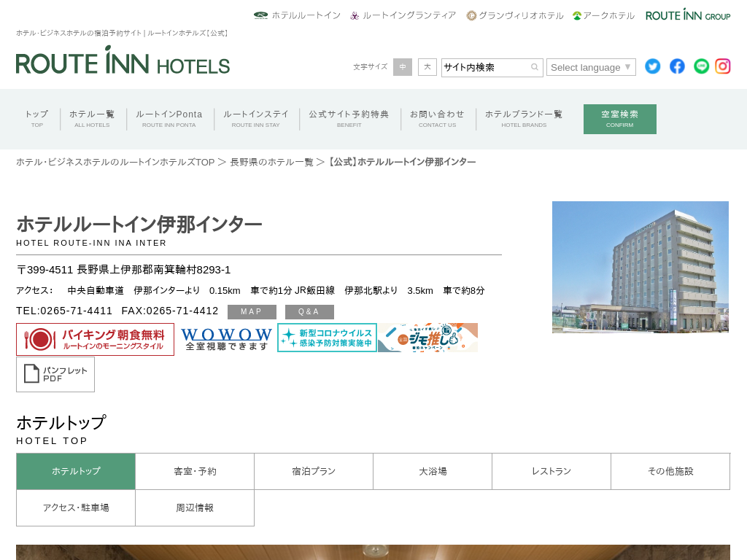Image resolution: width=747 pixels, height=560 pixels.
Task: Download the パンフレット PDF
Action: point(55,374)
